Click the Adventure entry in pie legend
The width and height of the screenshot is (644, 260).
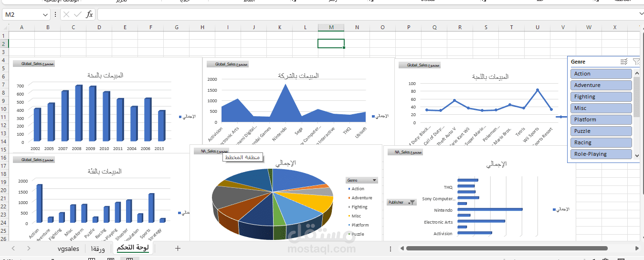pos(360,198)
